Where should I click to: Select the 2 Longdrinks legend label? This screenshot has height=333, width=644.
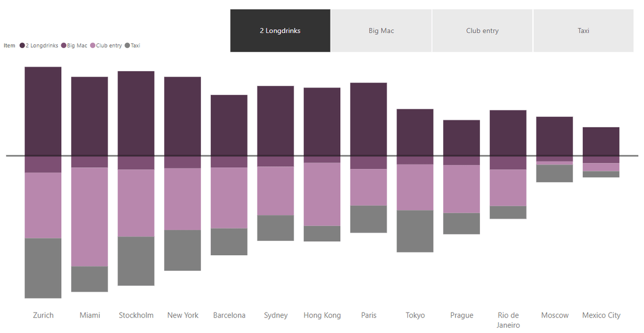(41, 46)
